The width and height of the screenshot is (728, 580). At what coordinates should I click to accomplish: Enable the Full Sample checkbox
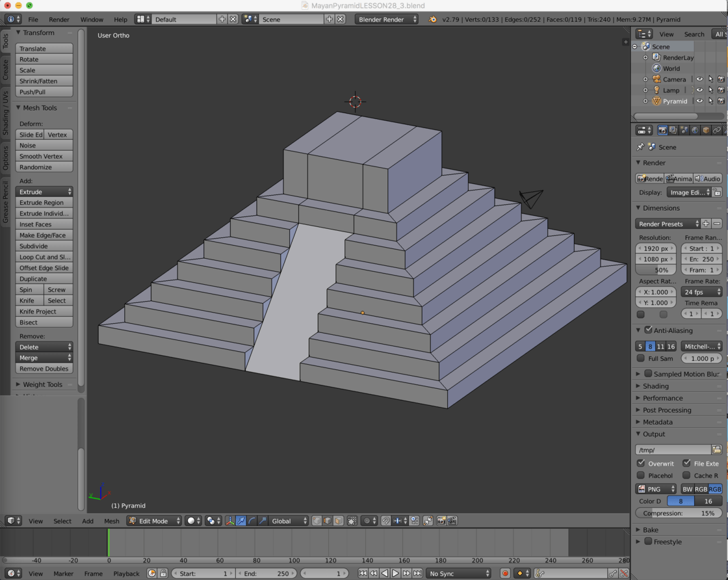point(641,358)
